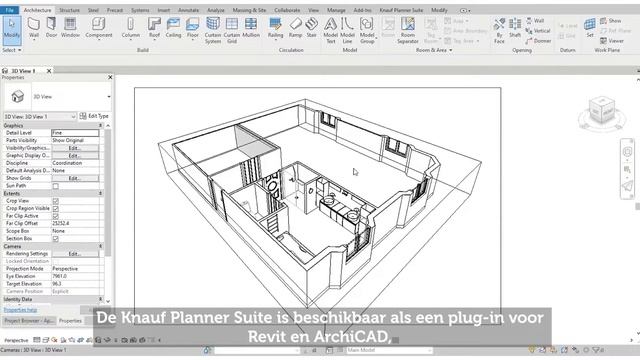Edit Visibility/Graphics overrides
Screen dimensions: 640x360
pyautogui.click(x=75, y=148)
